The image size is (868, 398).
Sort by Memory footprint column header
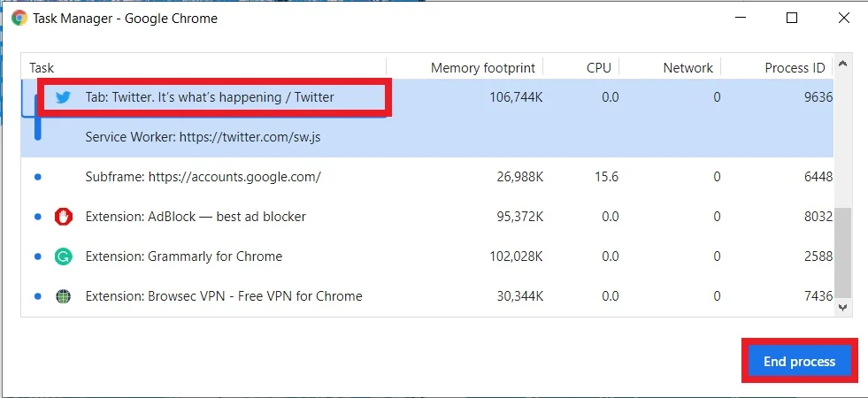coord(465,67)
